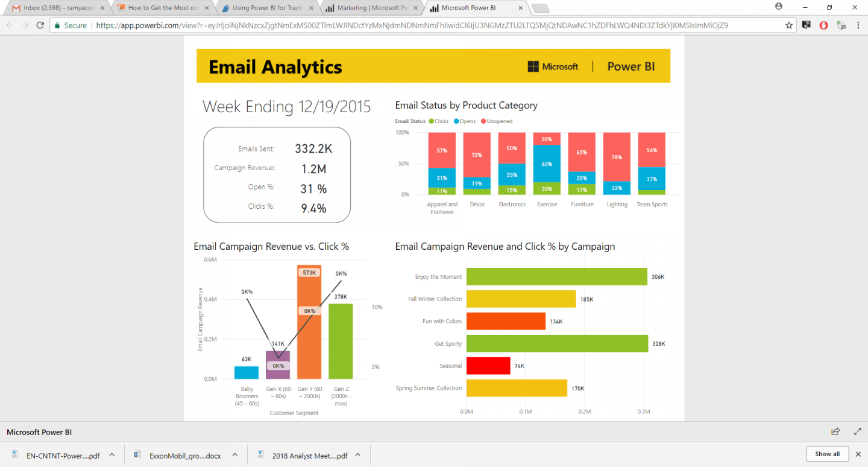
Task: Click the JS browser extension icon
Action: (841, 26)
